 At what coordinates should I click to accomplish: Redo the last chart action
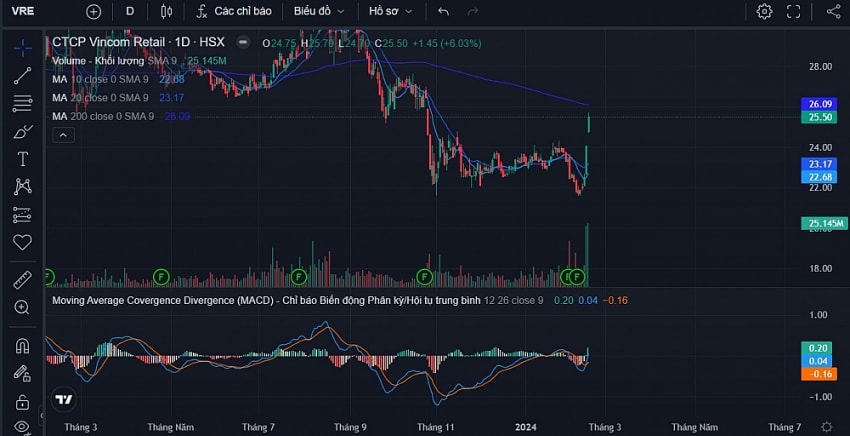(473, 11)
